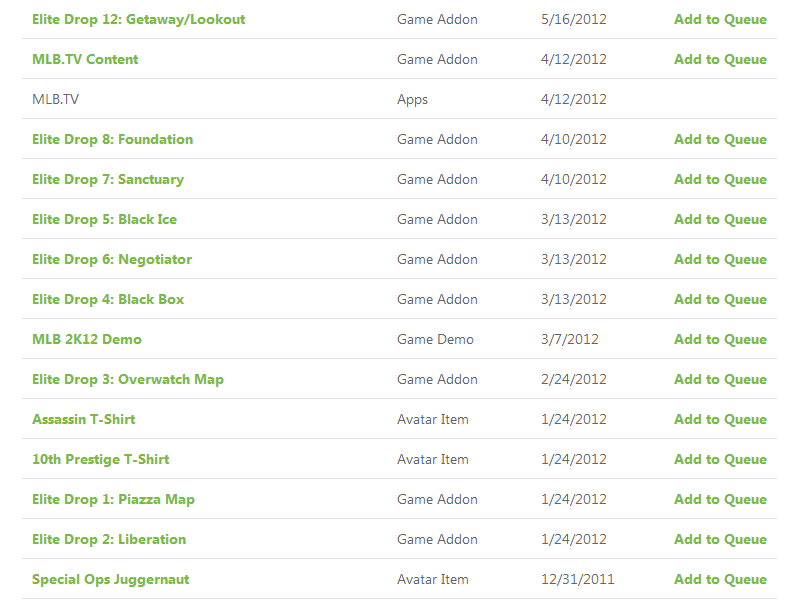Add Elite Drop 8: Foundation to queue
The image size is (797, 614).
click(x=720, y=139)
